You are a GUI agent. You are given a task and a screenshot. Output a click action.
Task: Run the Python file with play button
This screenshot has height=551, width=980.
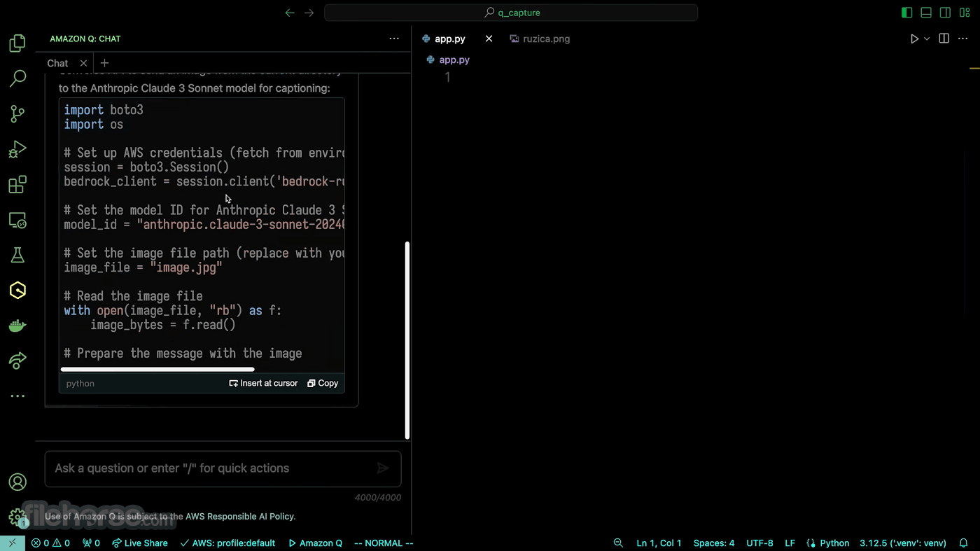click(x=914, y=39)
